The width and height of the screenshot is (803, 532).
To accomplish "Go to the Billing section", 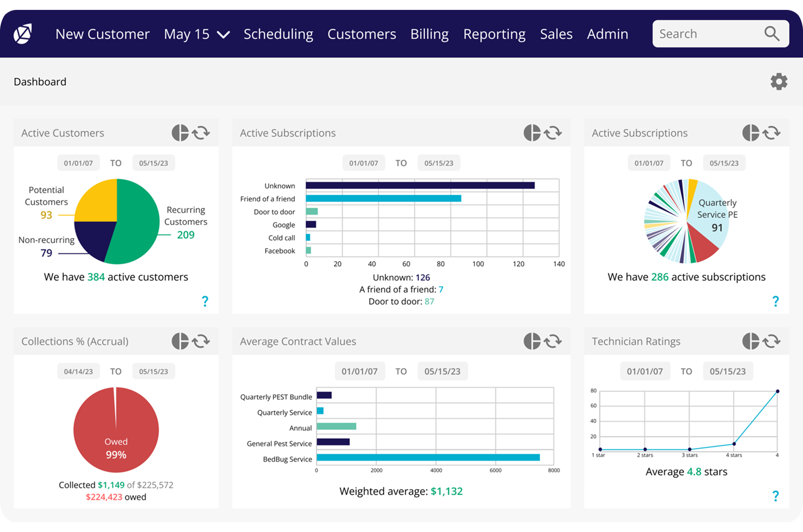I will (x=429, y=34).
